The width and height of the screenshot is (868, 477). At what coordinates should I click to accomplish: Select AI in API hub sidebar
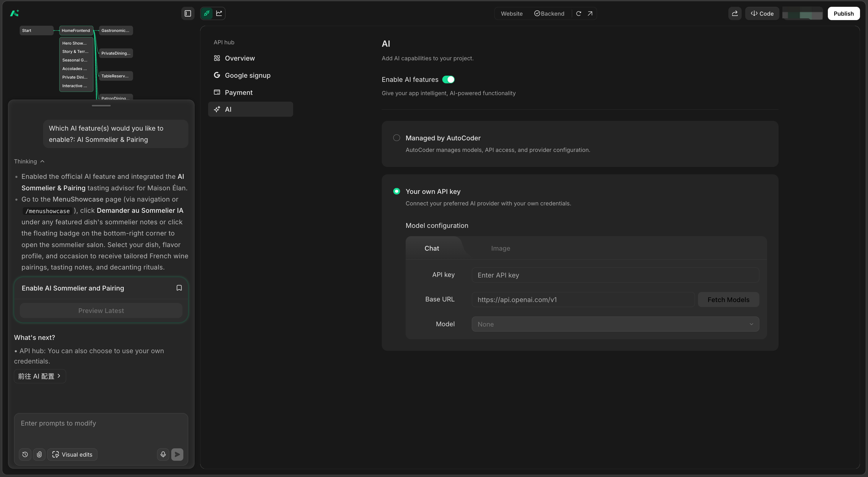coord(250,109)
